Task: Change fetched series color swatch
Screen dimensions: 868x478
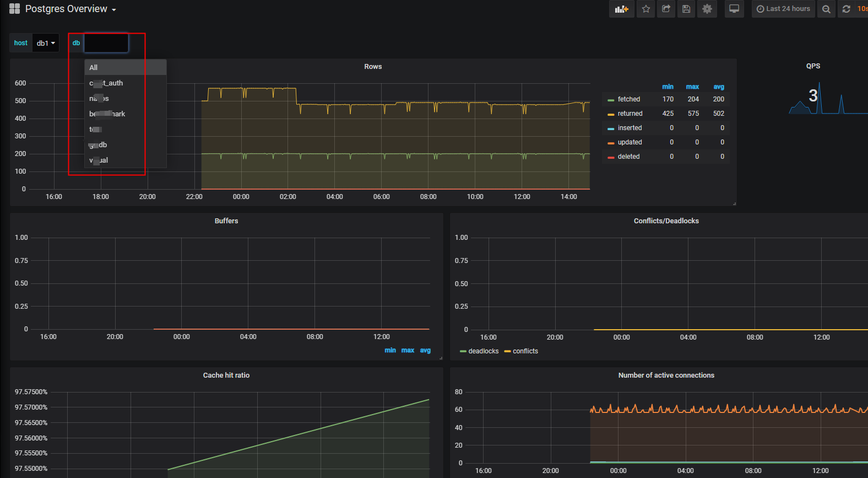Action: point(611,100)
